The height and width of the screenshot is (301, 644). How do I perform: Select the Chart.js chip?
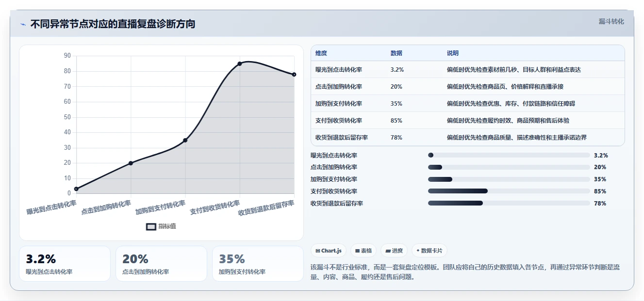329,251
